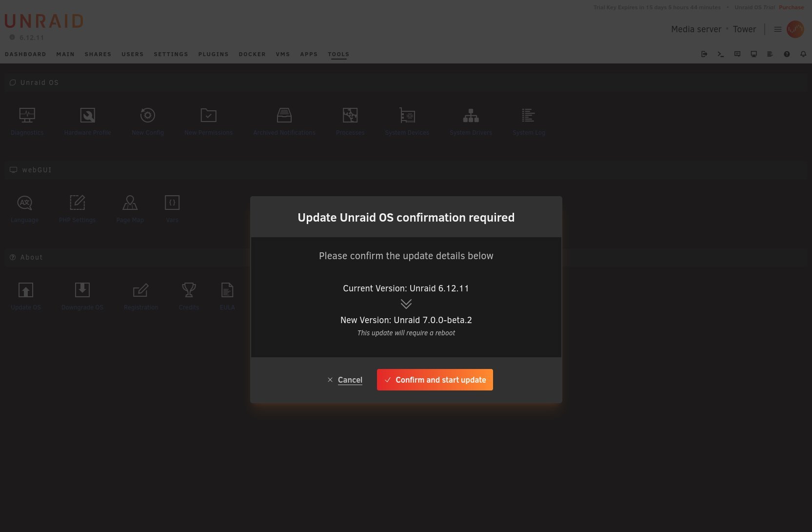This screenshot has height=532, width=812.
Task: Go to the Users tab
Action: (x=133, y=54)
